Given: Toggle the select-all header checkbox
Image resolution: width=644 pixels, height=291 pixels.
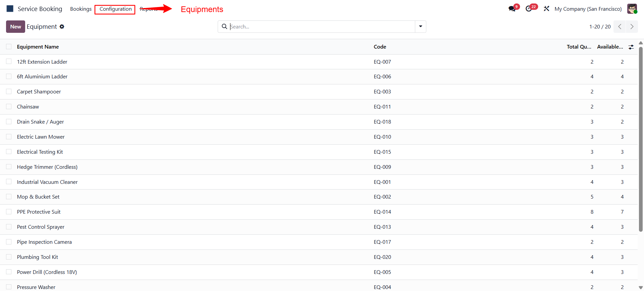Looking at the screenshot, I should coord(9,47).
